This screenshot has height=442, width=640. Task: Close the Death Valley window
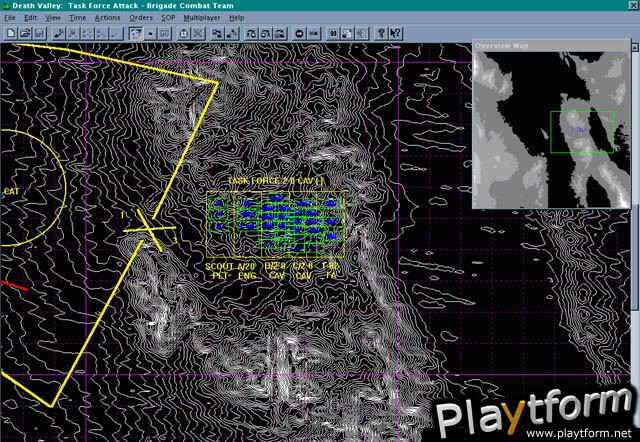pos(633,5)
